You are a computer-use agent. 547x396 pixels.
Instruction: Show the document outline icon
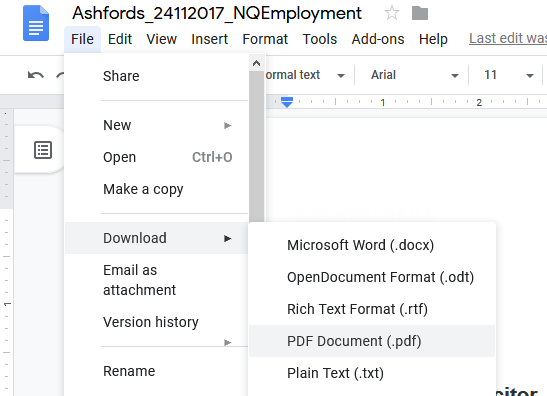[x=43, y=150]
